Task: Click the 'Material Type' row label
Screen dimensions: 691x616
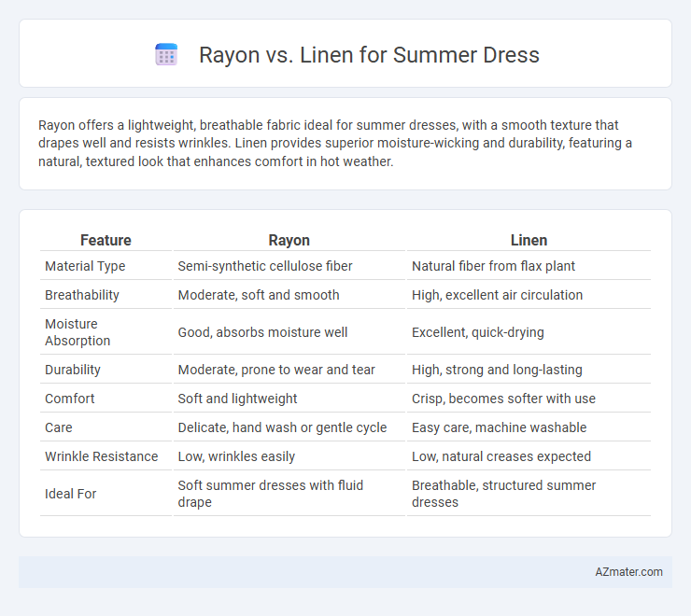Action: [x=85, y=266]
